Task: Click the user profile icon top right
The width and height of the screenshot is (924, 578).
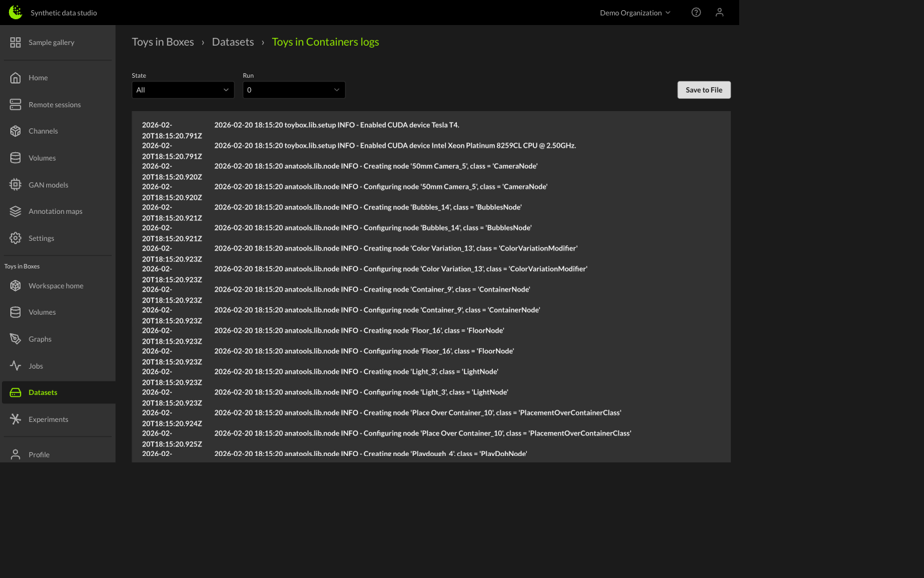Action: click(x=719, y=12)
